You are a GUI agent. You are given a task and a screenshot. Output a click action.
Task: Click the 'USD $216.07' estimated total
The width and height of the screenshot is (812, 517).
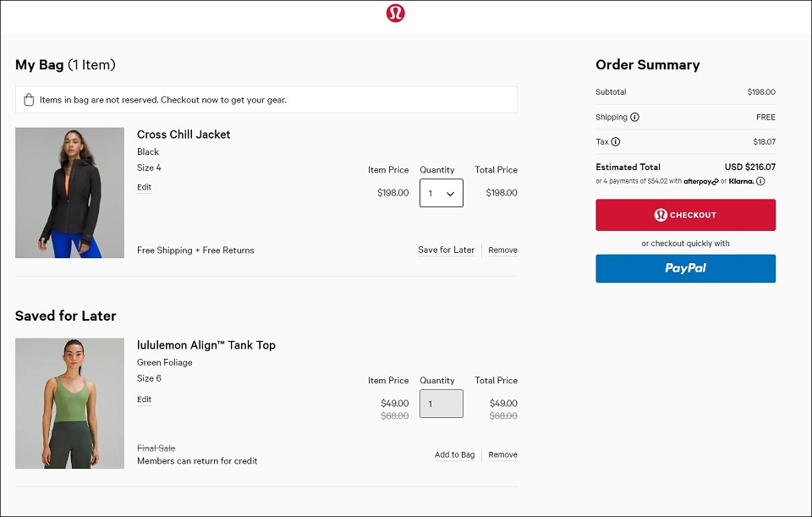[750, 167]
